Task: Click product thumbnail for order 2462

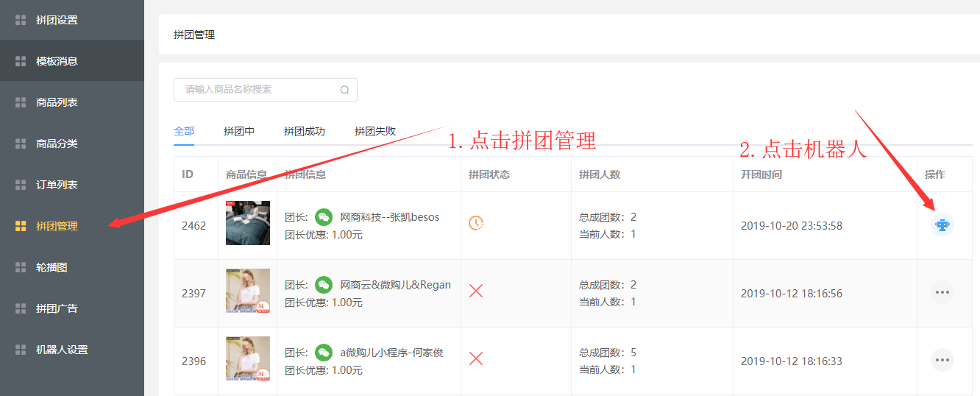Action: tap(248, 223)
